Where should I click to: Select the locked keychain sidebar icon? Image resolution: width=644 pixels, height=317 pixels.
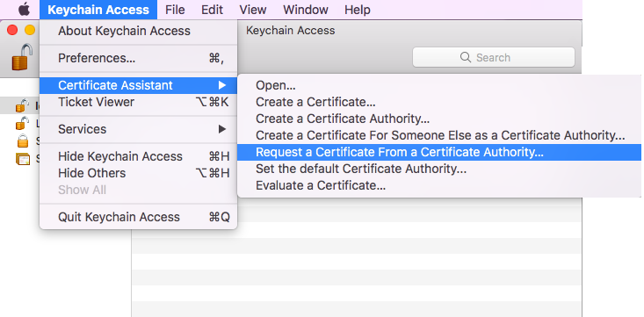(x=23, y=140)
